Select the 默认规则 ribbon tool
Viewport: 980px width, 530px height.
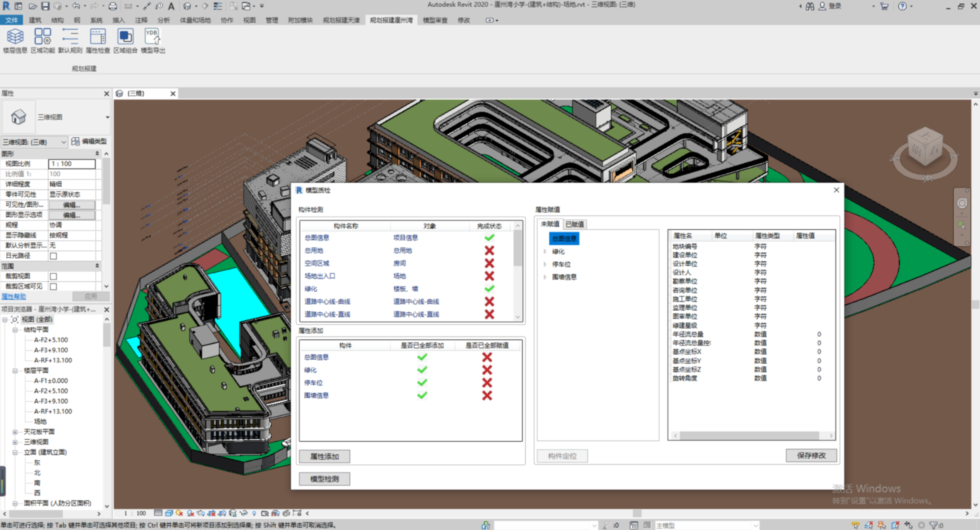tap(70, 41)
